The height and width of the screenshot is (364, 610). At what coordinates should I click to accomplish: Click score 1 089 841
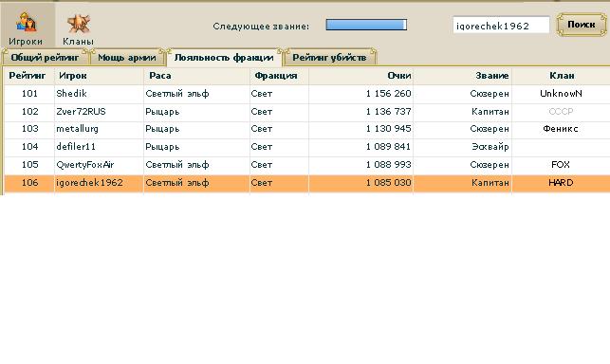click(388, 147)
